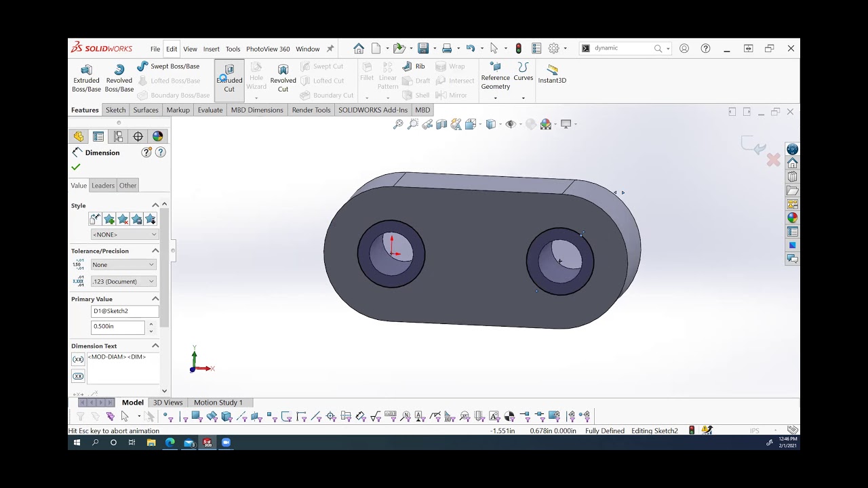Open the Curves tool

point(523,73)
